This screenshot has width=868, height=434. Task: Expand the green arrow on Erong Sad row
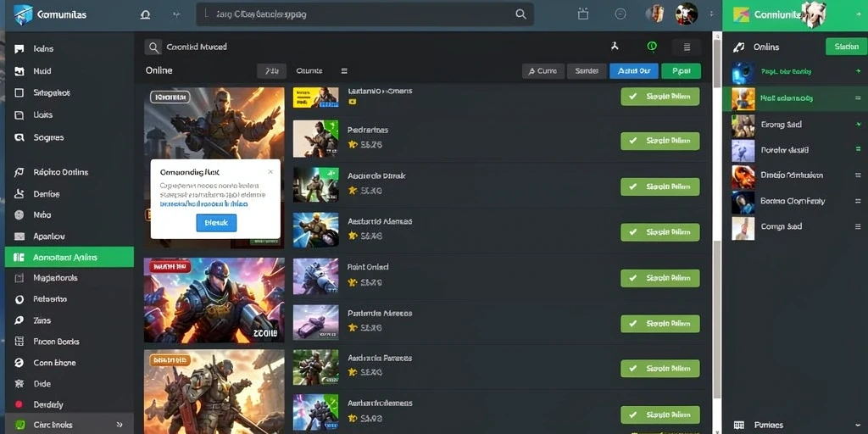pyautogui.click(x=858, y=124)
